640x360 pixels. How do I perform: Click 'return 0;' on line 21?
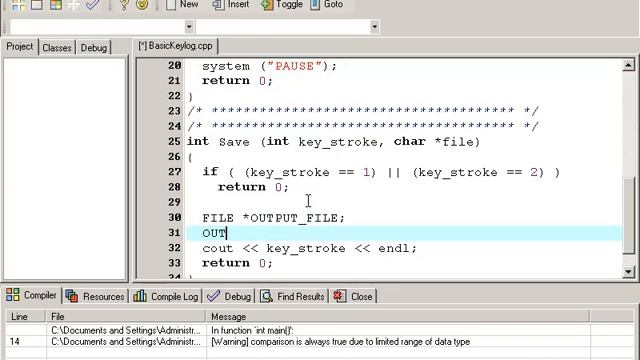[237, 81]
